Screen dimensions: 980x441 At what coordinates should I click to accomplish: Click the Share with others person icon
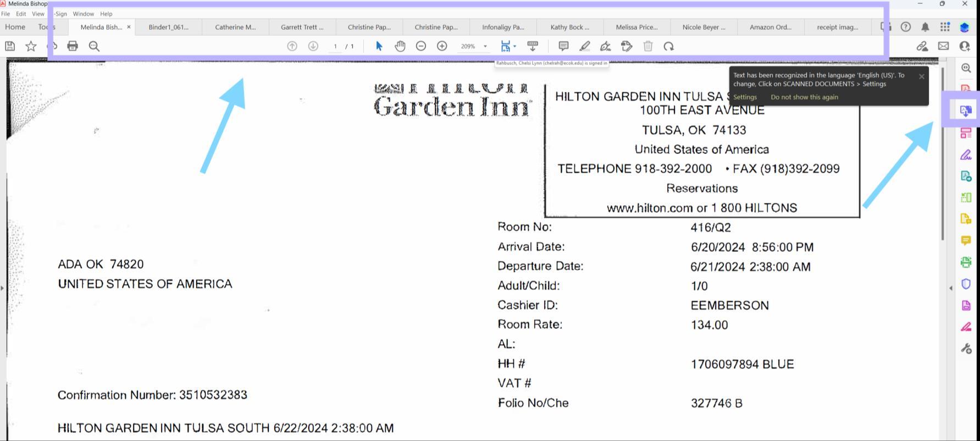click(965, 46)
